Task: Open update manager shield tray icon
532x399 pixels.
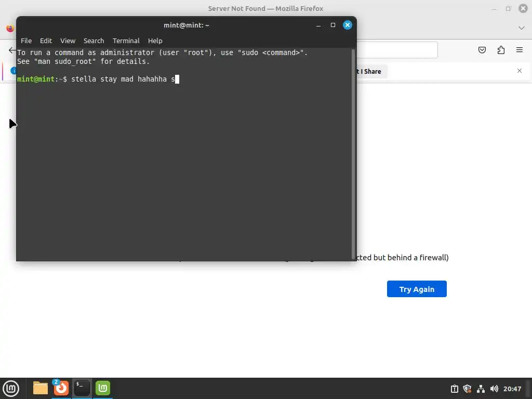Action: click(x=467, y=389)
